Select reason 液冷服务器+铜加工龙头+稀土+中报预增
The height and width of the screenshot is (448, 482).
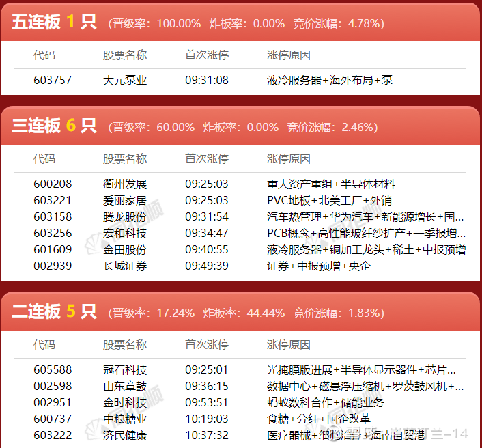coord(367,249)
